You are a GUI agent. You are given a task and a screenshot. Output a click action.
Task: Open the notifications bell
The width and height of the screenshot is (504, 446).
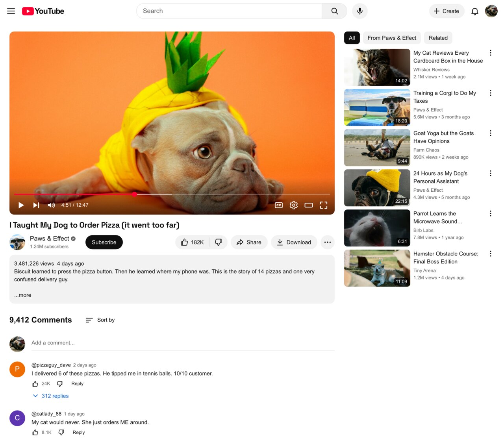point(475,11)
